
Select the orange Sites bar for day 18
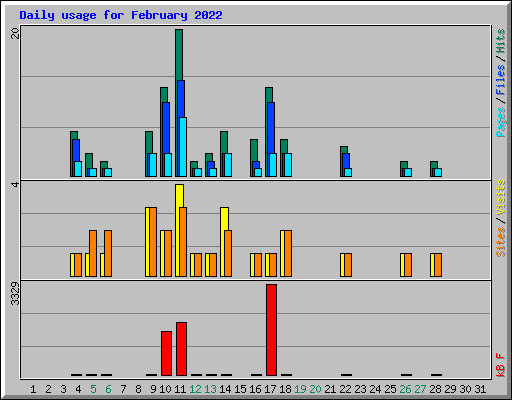288,253
